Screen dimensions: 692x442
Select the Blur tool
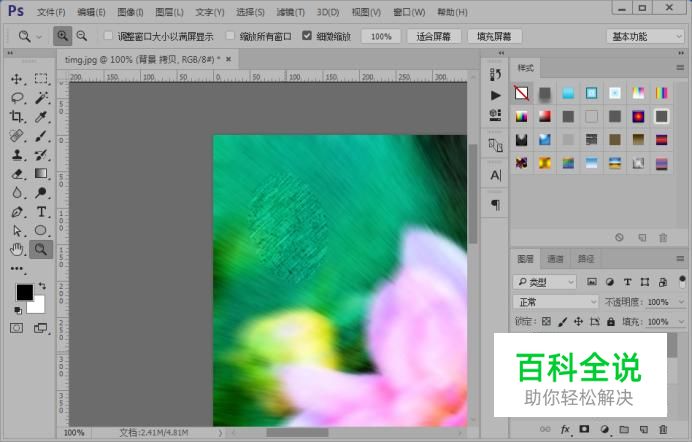pos(17,192)
